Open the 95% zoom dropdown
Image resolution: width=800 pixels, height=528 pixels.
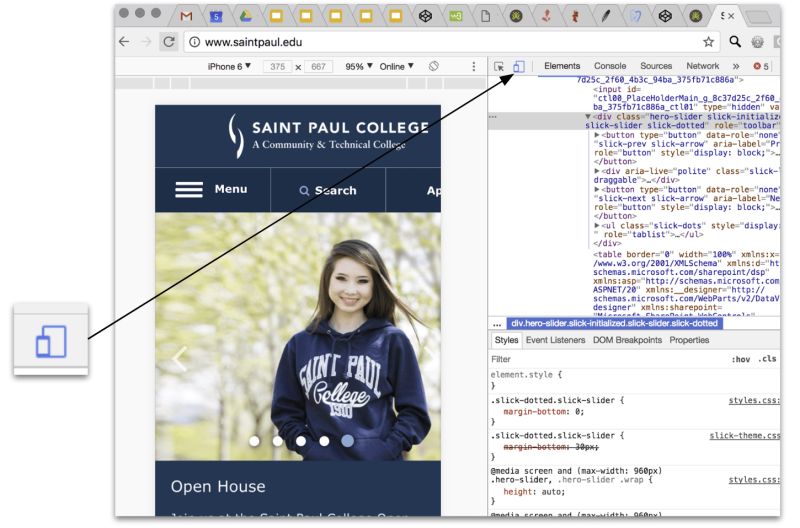(x=359, y=66)
